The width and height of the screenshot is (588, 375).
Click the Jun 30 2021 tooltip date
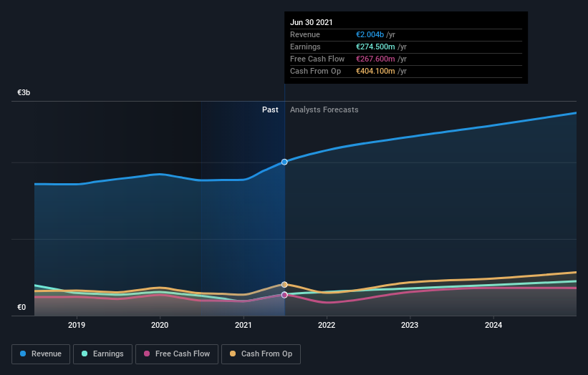(312, 22)
